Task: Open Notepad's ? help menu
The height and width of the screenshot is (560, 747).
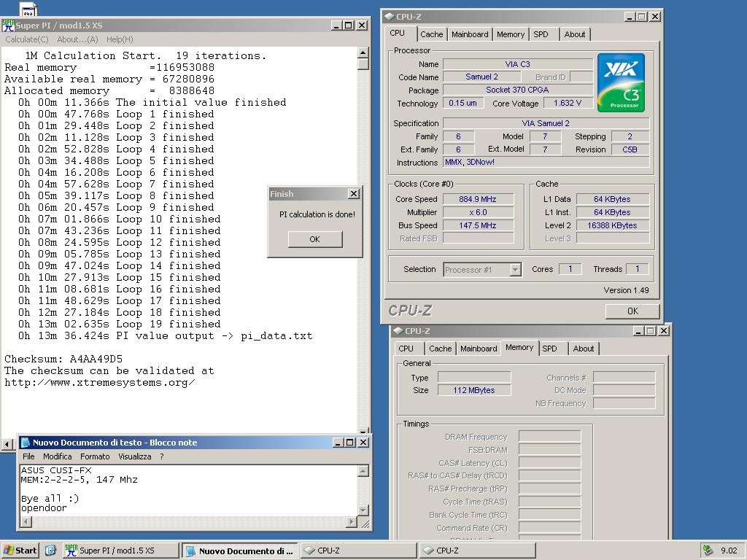Action: [x=162, y=456]
